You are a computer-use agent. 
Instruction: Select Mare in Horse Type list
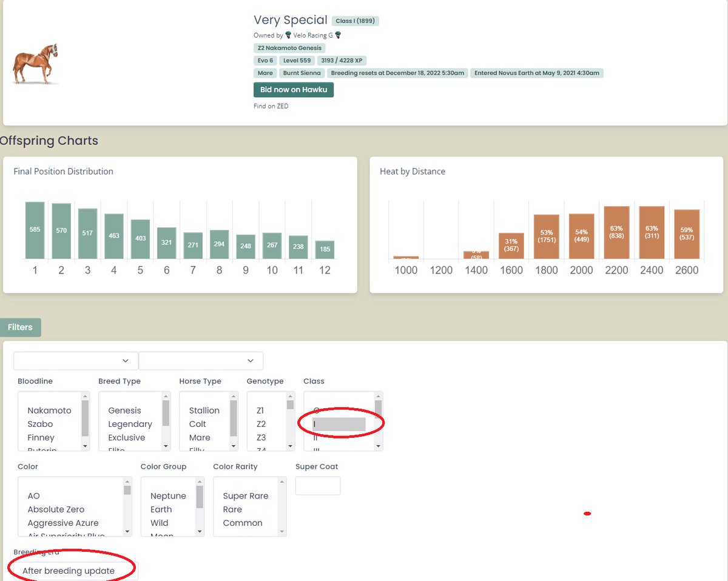point(200,437)
